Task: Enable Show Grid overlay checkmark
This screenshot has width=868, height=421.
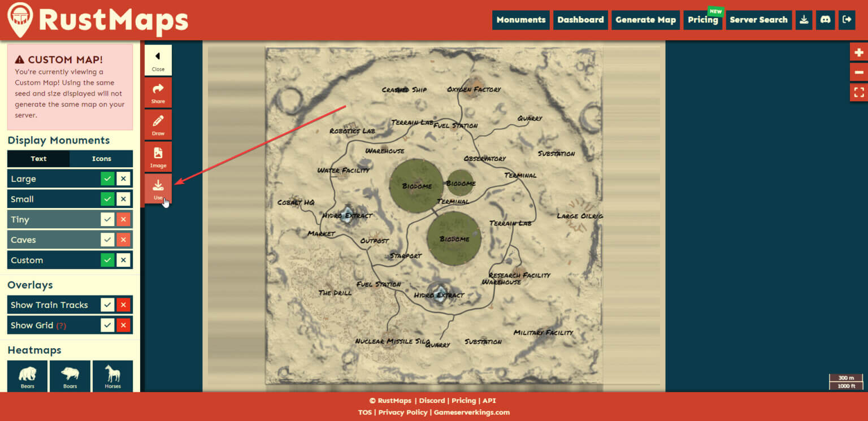Action: [107, 325]
